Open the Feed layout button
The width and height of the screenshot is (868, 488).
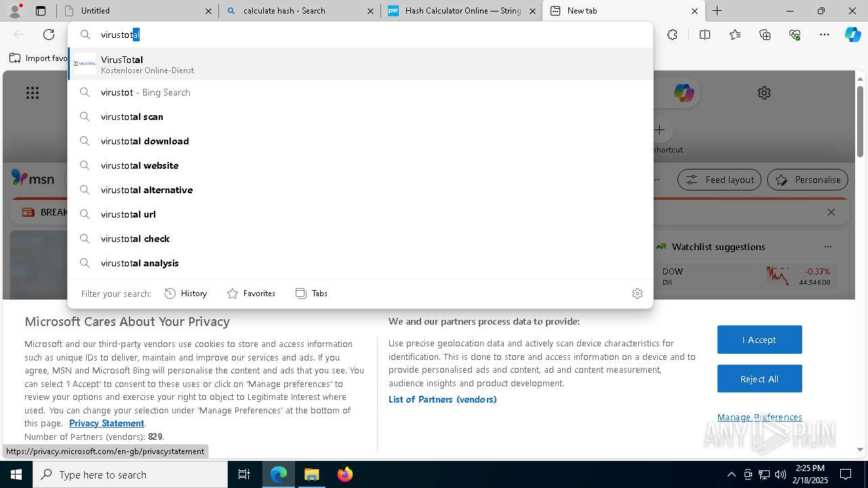tap(719, 180)
